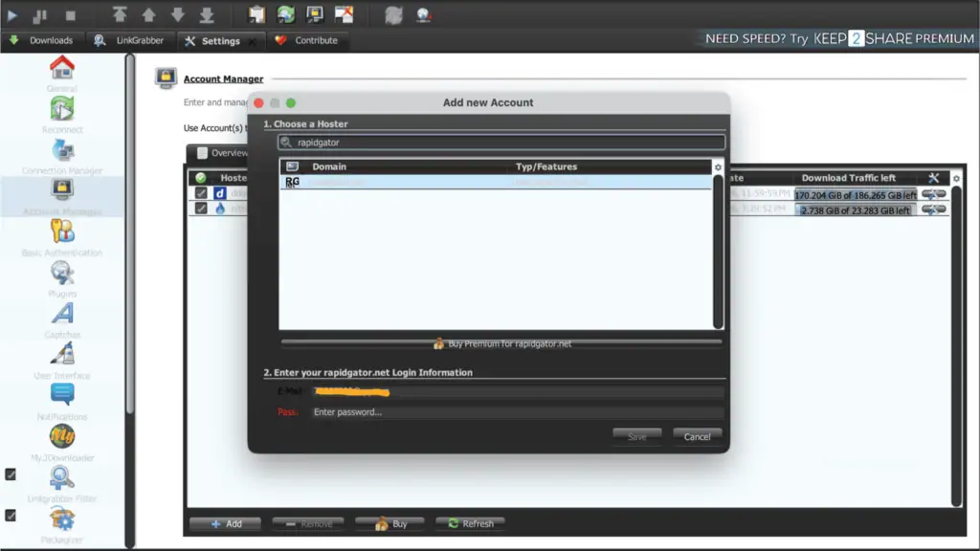
Task: Click the action icon on the 170.204 GiB row
Action: [x=934, y=194]
